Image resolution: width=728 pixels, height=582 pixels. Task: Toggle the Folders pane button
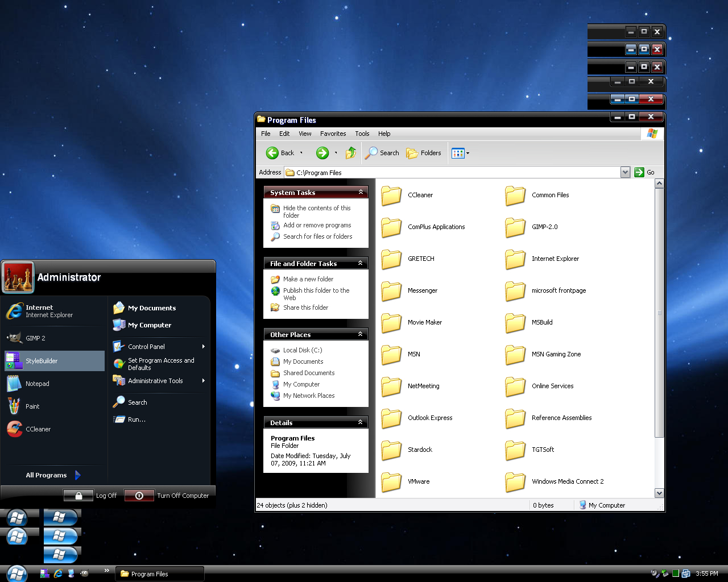[x=424, y=153]
